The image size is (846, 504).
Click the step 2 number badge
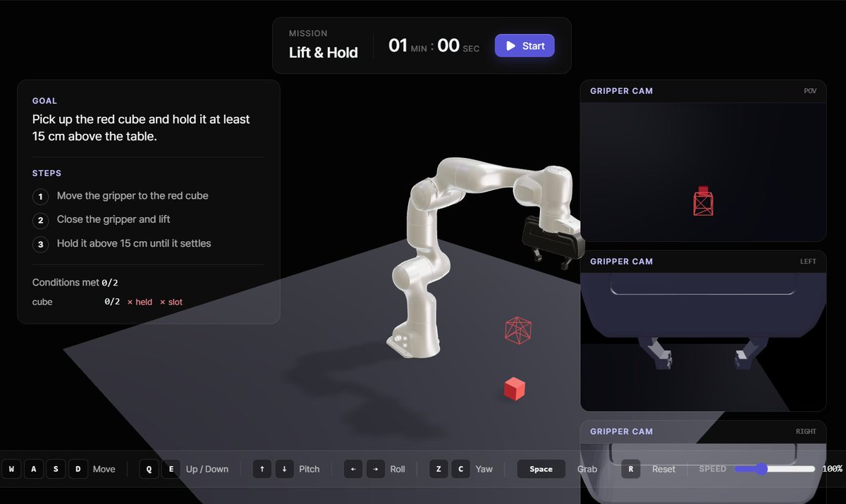coord(41,221)
